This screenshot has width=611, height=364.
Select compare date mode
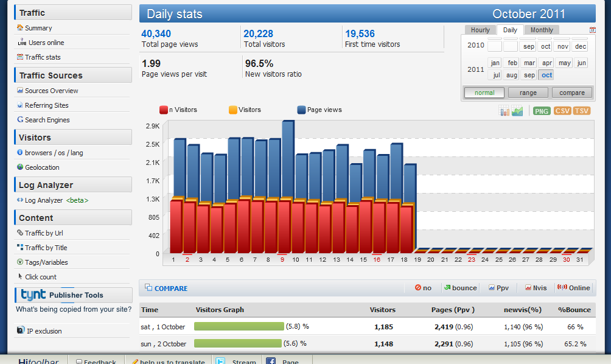click(572, 93)
